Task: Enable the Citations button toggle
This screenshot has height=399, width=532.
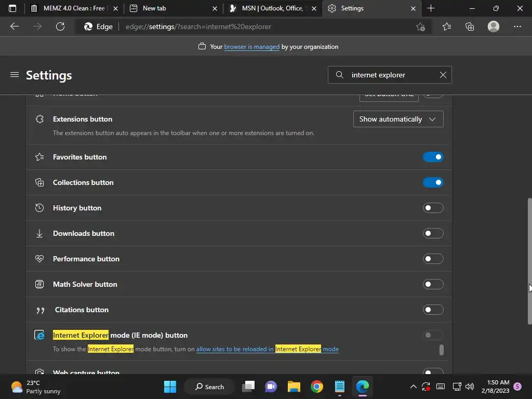Action: (433, 310)
